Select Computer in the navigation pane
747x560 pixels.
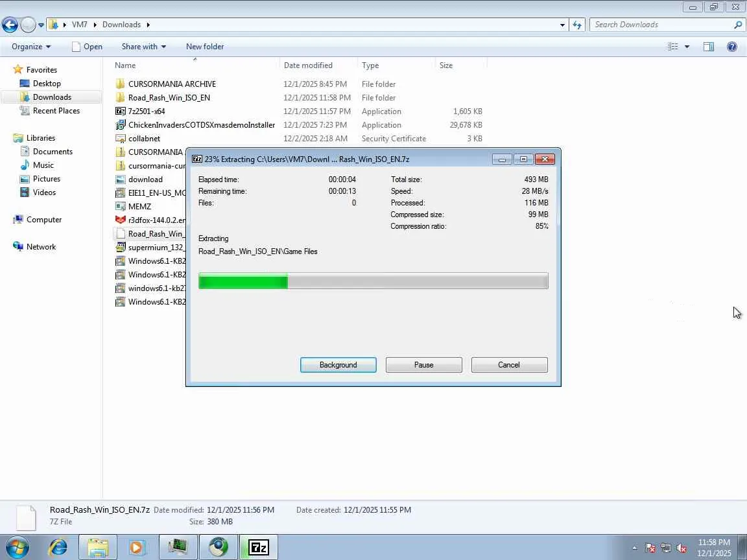pos(44,220)
